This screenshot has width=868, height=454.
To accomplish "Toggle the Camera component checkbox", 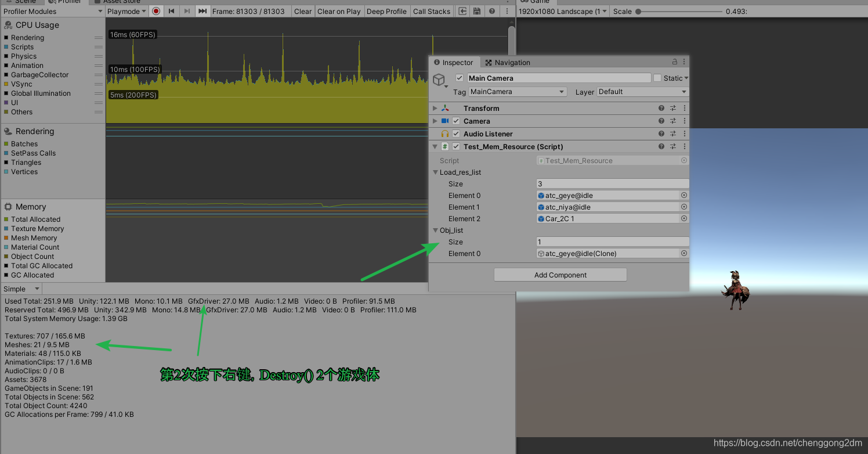I will pos(457,121).
